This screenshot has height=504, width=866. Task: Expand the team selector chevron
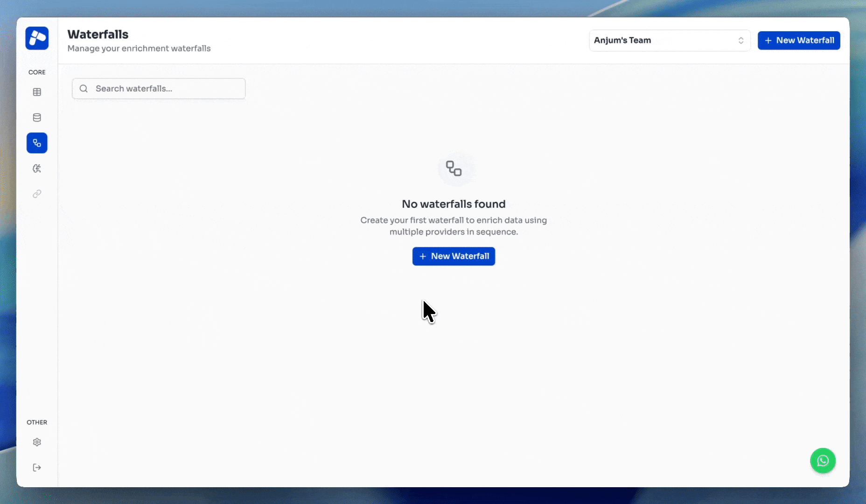741,41
